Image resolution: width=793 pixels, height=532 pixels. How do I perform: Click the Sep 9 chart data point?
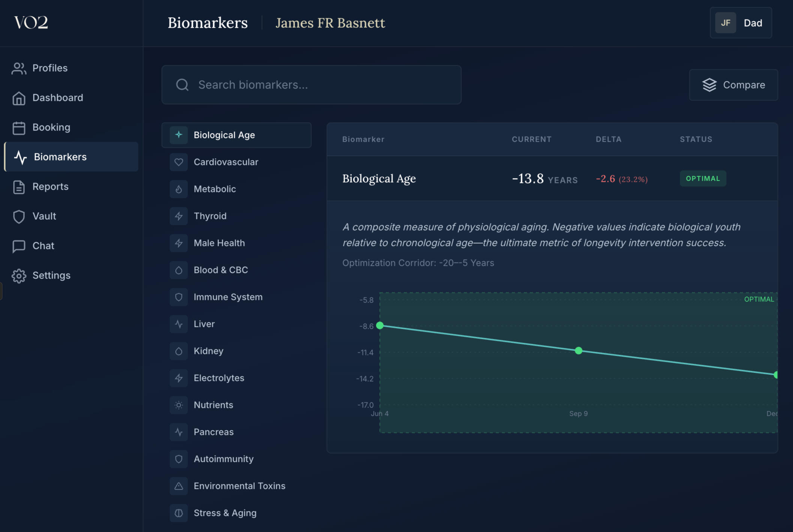(578, 351)
